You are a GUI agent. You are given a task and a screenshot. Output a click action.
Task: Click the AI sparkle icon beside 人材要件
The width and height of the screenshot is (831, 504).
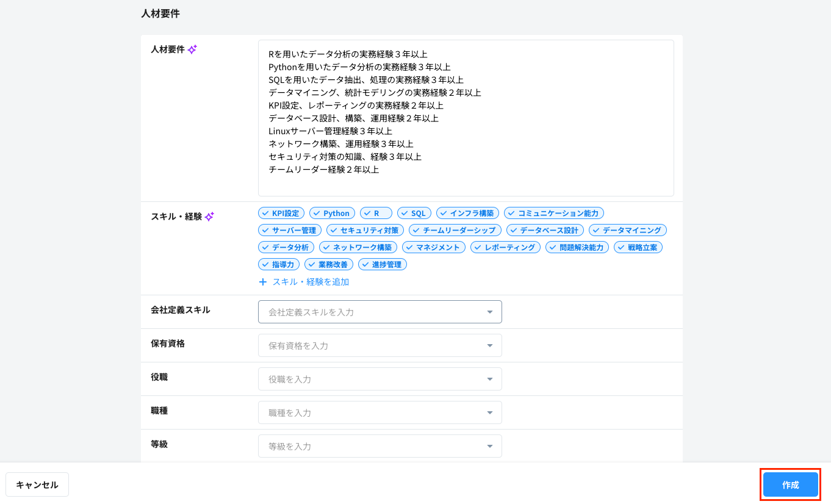click(192, 49)
